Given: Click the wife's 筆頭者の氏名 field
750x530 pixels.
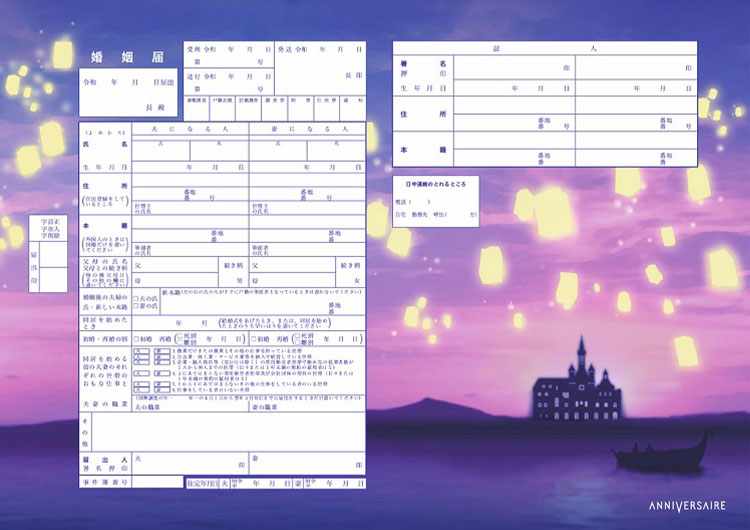Looking at the screenshot, I should click(x=308, y=249).
